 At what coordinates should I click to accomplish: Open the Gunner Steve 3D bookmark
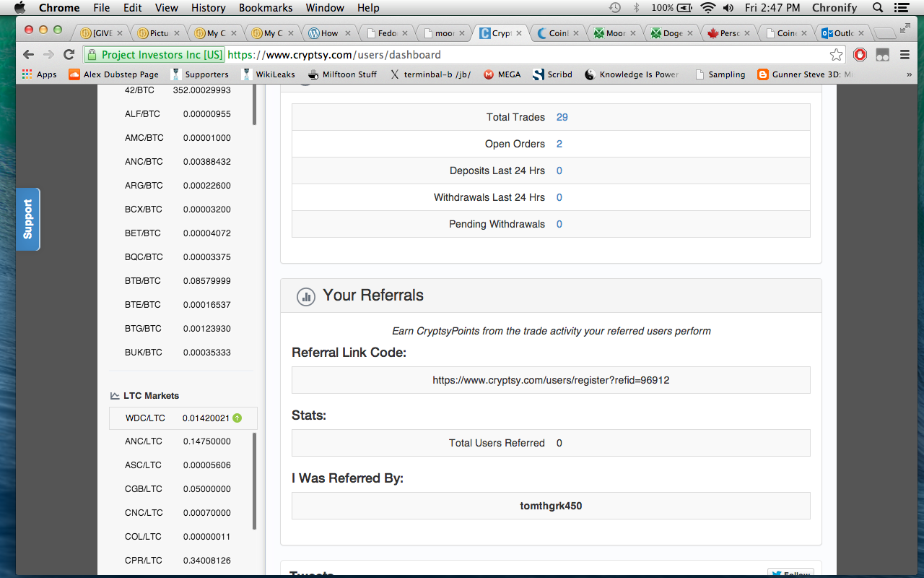click(x=805, y=74)
